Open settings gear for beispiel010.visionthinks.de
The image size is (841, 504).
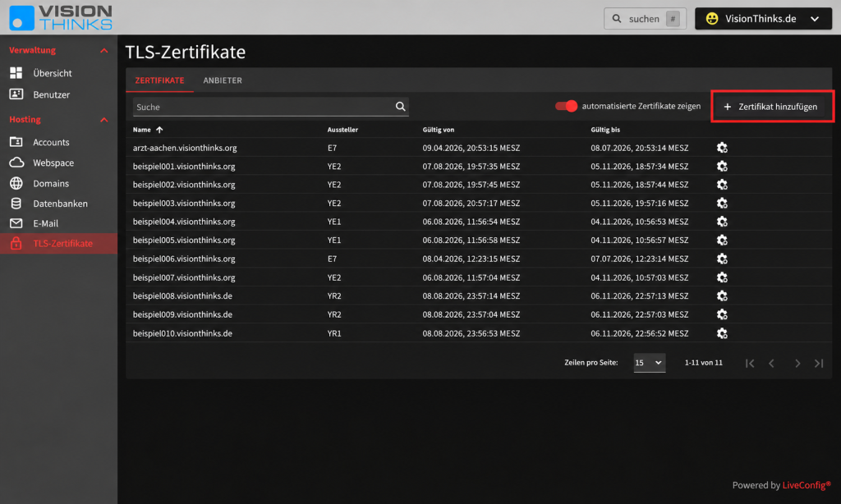[722, 333]
